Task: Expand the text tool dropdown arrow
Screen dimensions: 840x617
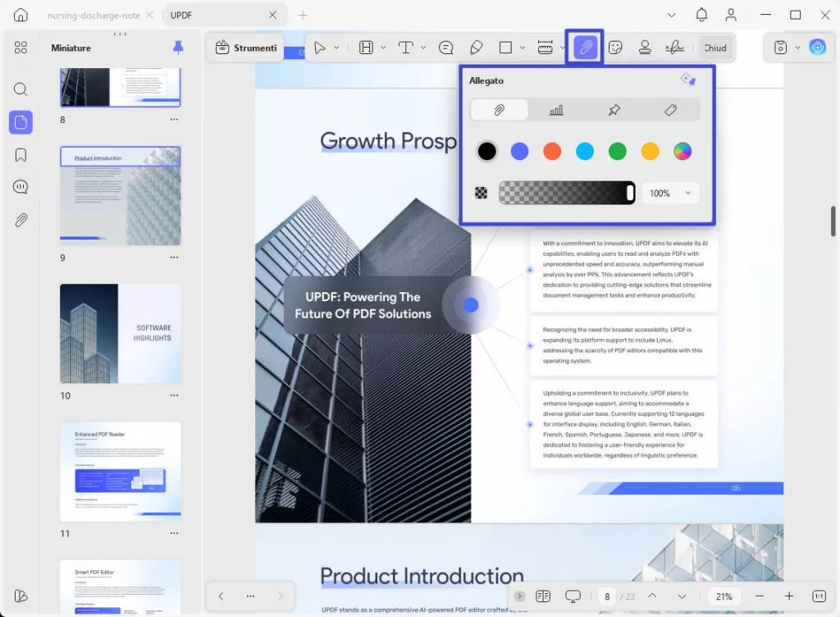Action: pos(423,48)
